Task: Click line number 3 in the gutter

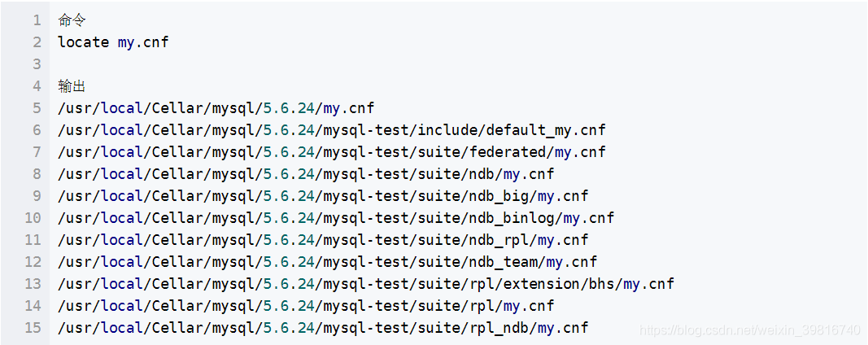Action: (37, 64)
